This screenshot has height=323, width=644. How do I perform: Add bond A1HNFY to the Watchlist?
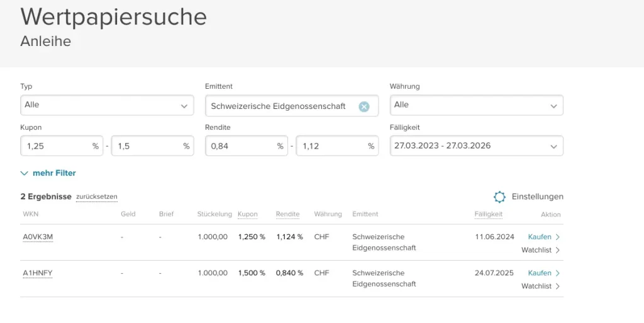point(536,286)
